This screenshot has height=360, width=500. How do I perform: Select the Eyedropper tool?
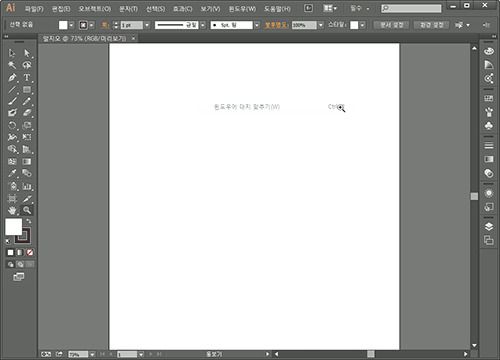[12, 173]
